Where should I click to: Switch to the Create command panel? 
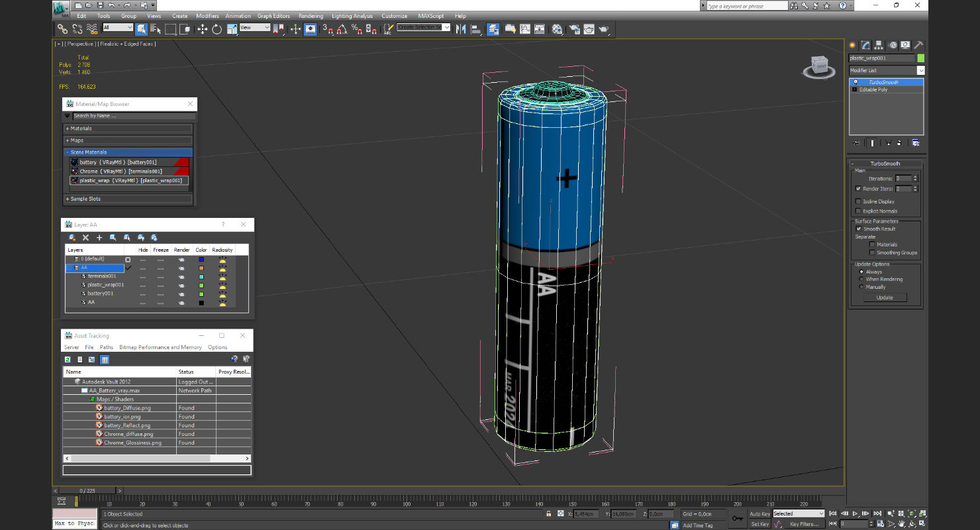[854, 45]
